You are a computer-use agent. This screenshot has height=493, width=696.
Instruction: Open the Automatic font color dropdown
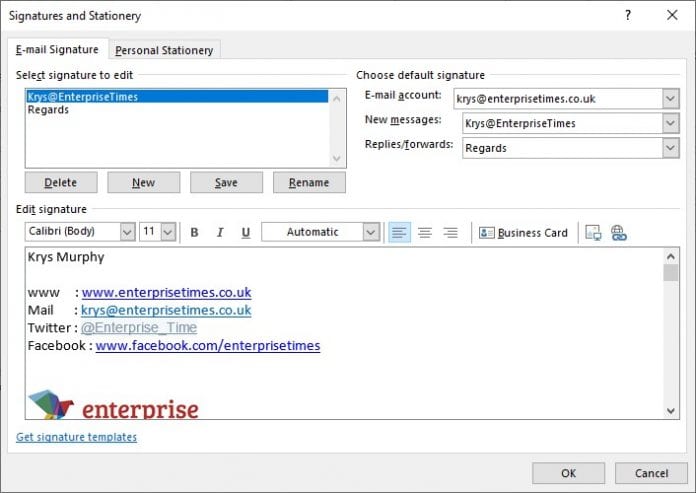pyautogui.click(x=371, y=232)
